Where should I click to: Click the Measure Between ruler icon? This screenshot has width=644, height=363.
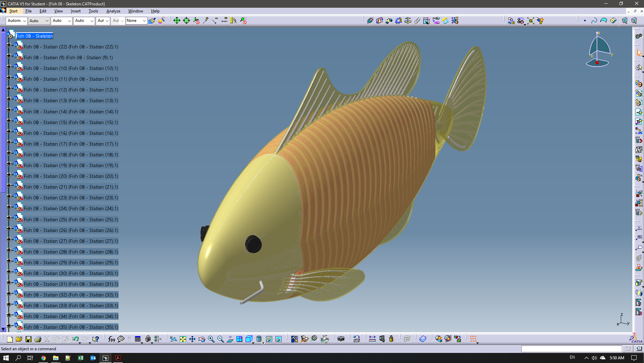point(372,339)
